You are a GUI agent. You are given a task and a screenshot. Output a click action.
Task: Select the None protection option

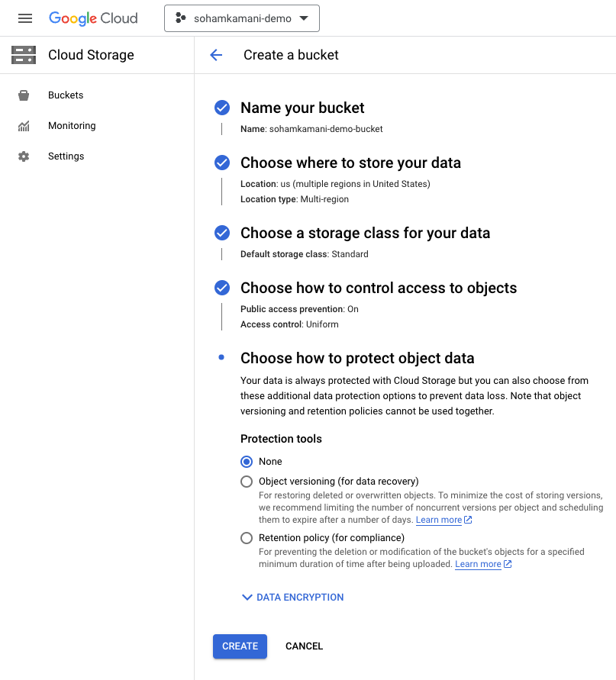pyautogui.click(x=247, y=462)
